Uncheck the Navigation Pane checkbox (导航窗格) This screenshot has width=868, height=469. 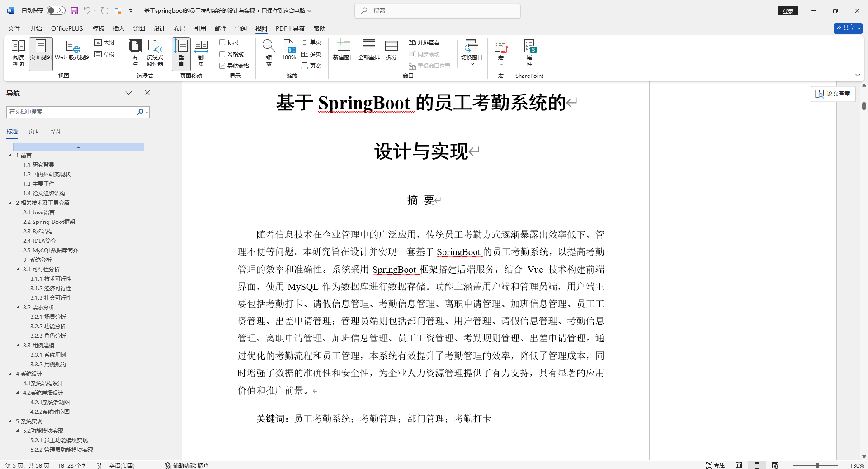coord(222,66)
